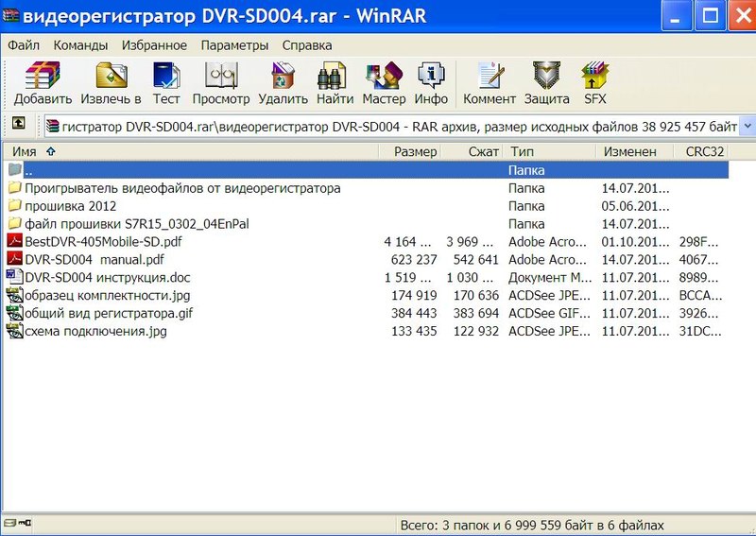
Task: Go up one level with arrow button
Action: pos(18,124)
